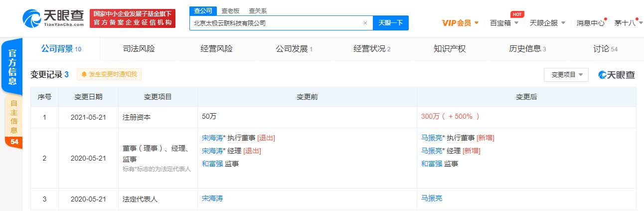Viewport: 644px width, 211px height.
Task: Switch to 历史信息 tab
Action: (x=527, y=49)
